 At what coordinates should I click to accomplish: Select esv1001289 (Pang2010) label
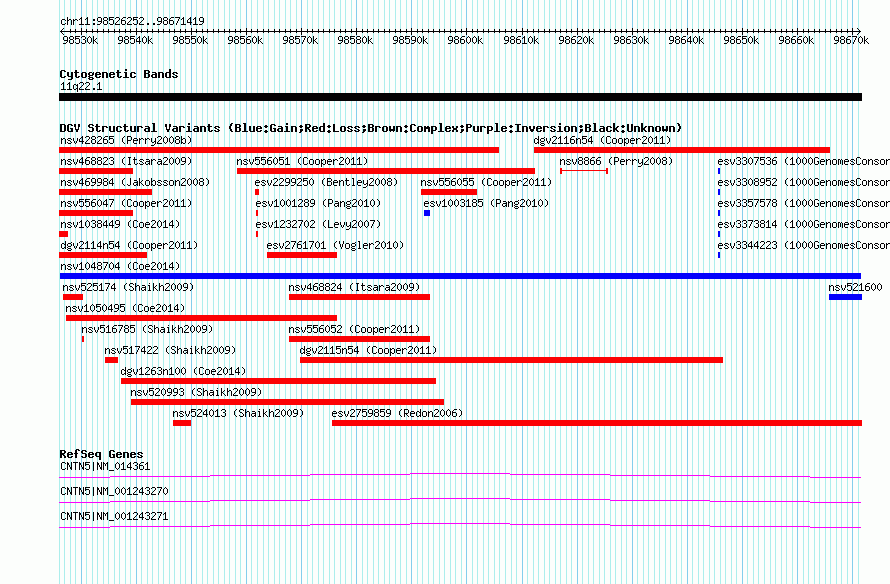pyautogui.click(x=318, y=203)
